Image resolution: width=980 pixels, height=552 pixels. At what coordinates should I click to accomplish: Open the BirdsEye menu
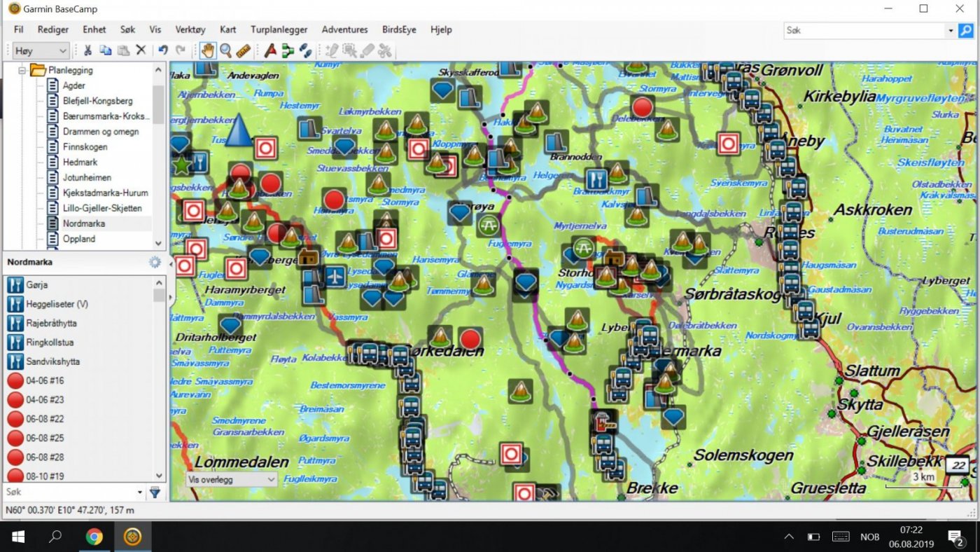tap(399, 29)
